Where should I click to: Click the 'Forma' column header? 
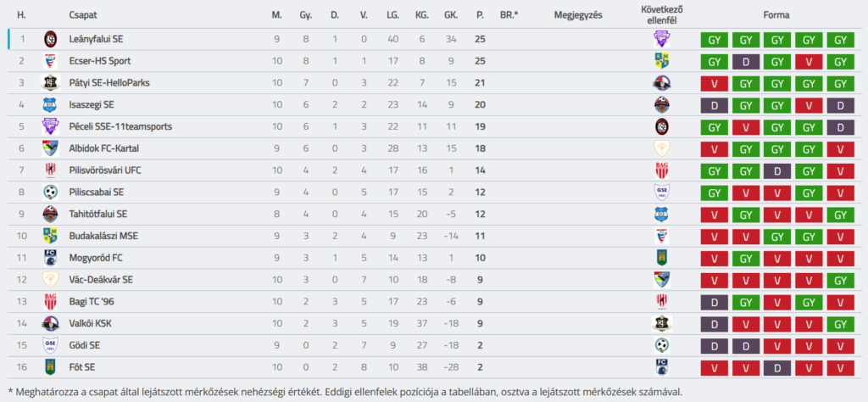click(x=778, y=15)
